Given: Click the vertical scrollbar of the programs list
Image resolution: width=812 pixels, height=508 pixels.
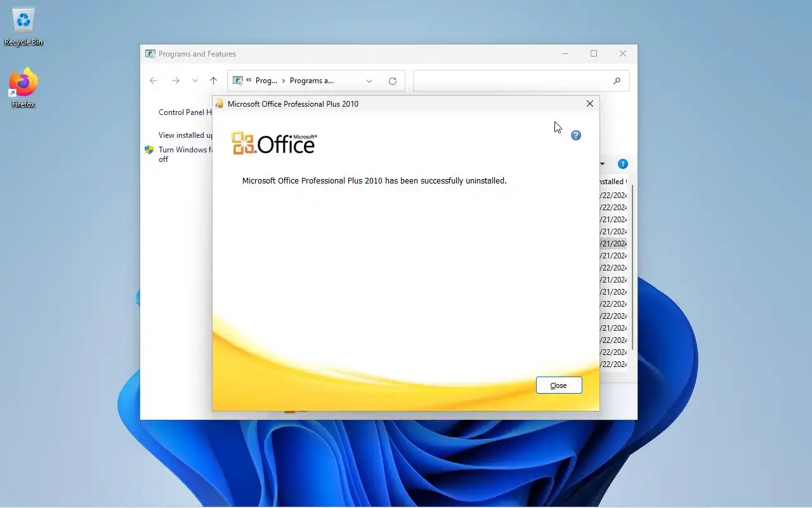Looking at the screenshot, I should click(632, 267).
